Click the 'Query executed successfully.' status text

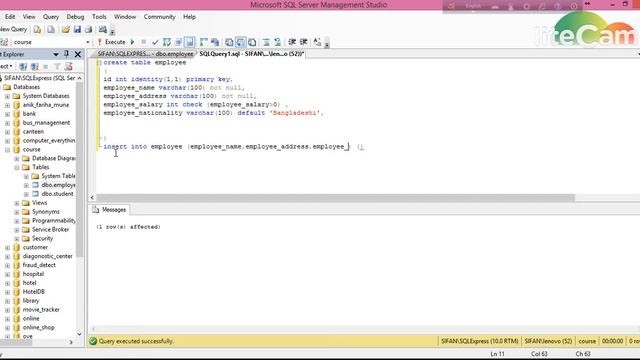point(136,341)
